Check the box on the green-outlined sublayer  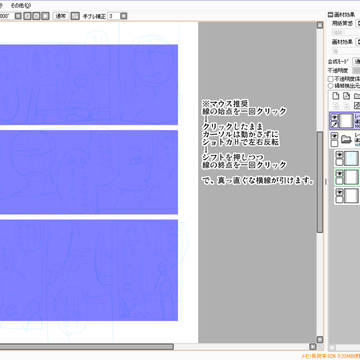click(339, 181)
